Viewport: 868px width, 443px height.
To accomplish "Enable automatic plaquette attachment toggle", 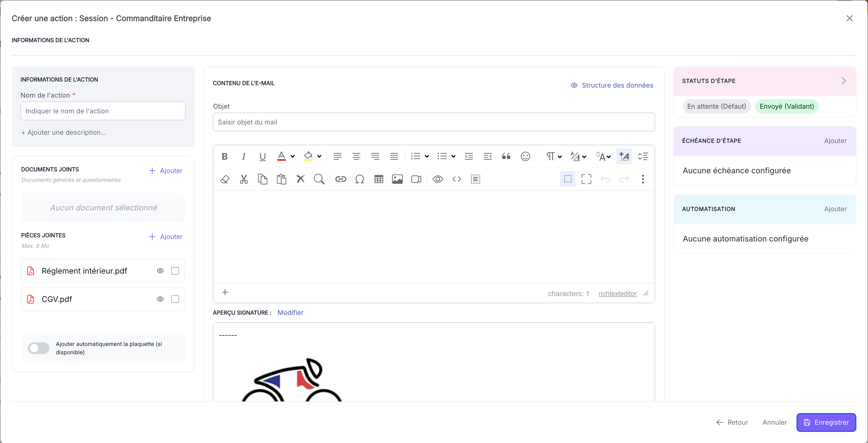I will tap(39, 348).
